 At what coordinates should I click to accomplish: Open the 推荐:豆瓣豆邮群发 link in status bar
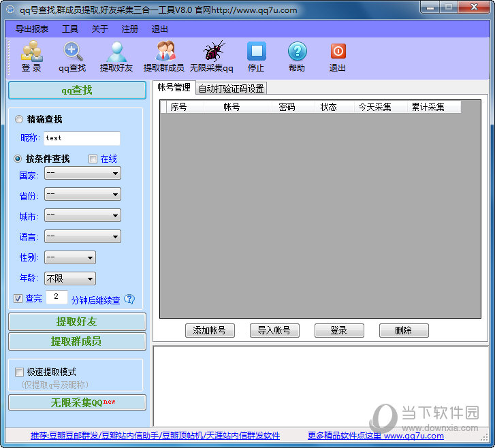155,436
